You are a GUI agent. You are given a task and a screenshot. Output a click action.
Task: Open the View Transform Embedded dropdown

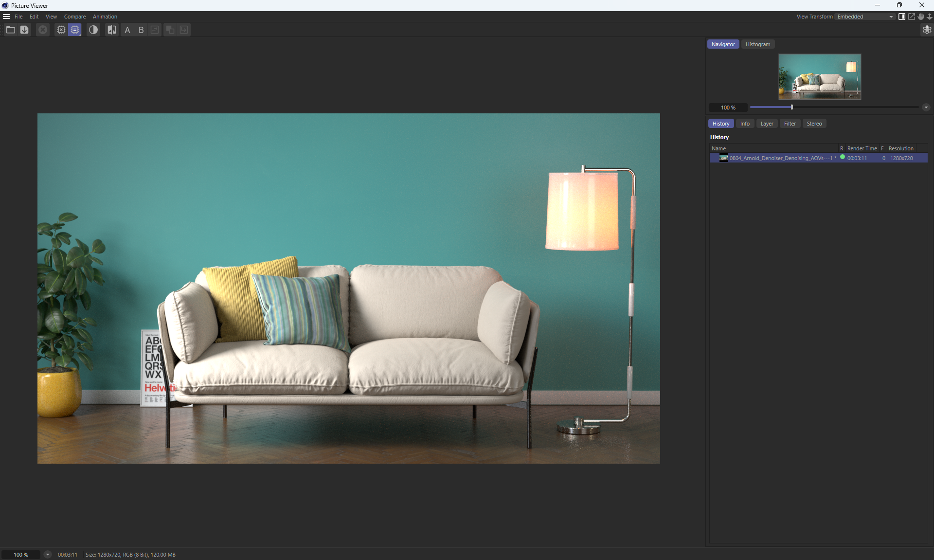pos(865,17)
